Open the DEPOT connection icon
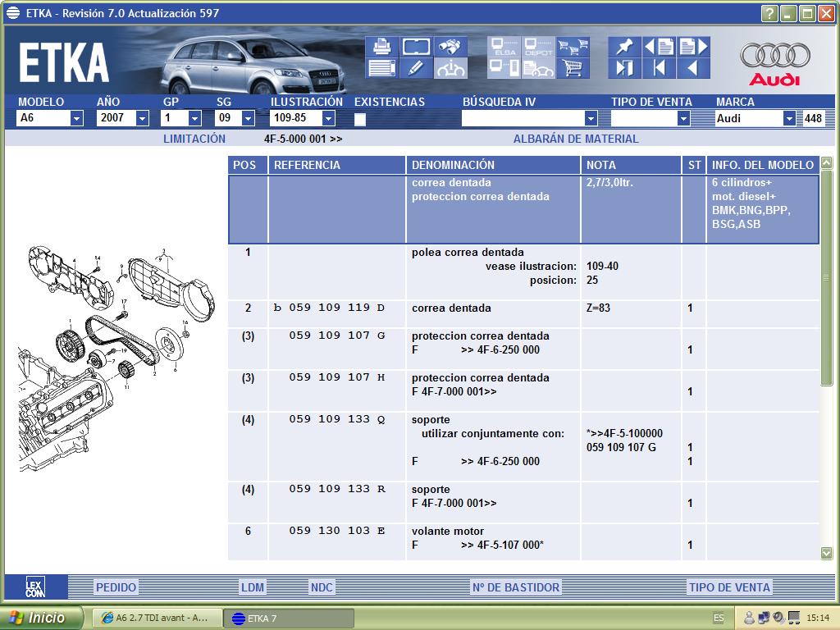 538,47
